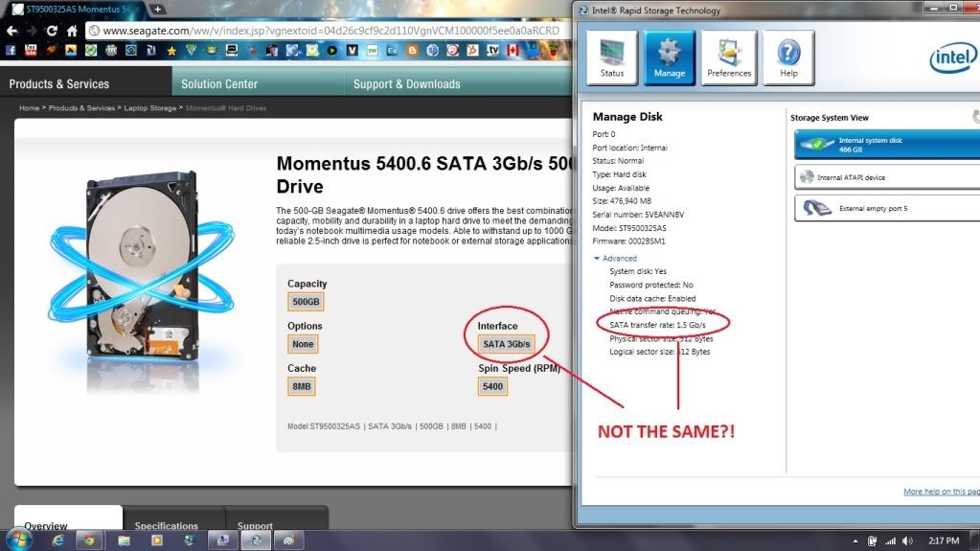The height and width of the screenshot is (551, 980).
Task: Follow the Home breadcrumb link
Action: click(30, 108)
